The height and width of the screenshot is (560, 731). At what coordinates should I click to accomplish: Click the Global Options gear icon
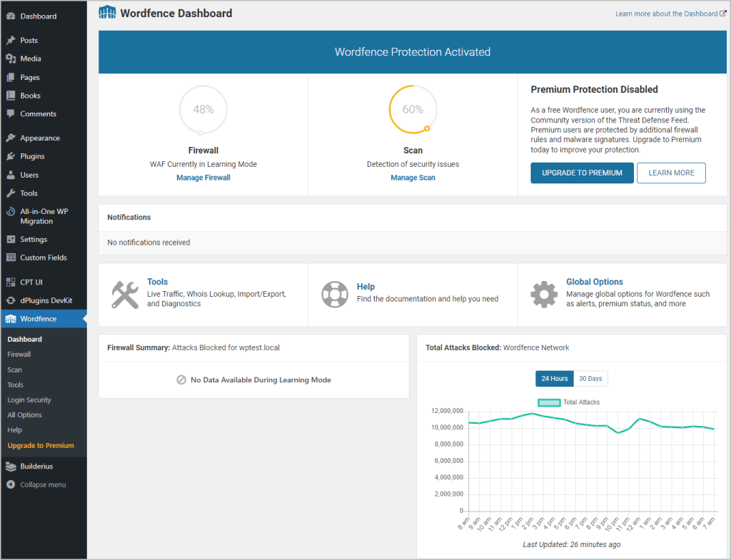tap(544, 295)
